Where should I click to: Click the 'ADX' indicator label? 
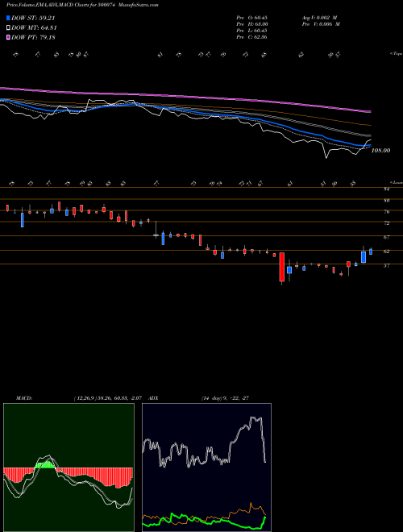[x=153, y=398]
